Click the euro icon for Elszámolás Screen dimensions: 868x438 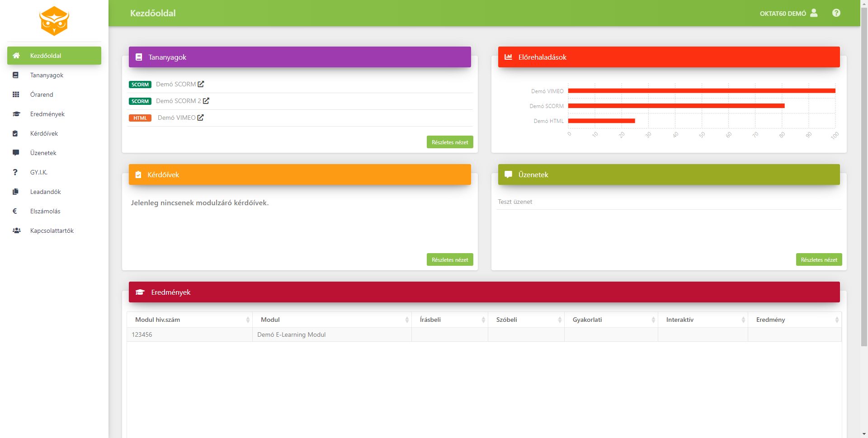[x=15, y=211]
